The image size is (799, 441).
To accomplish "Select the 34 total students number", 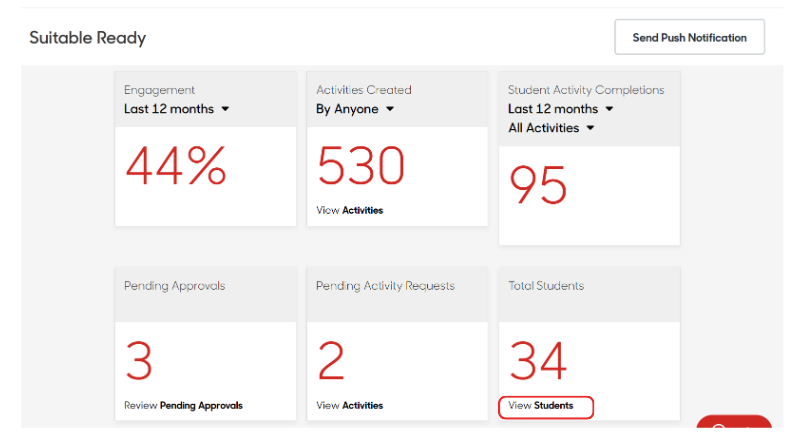I will (538, 362).
